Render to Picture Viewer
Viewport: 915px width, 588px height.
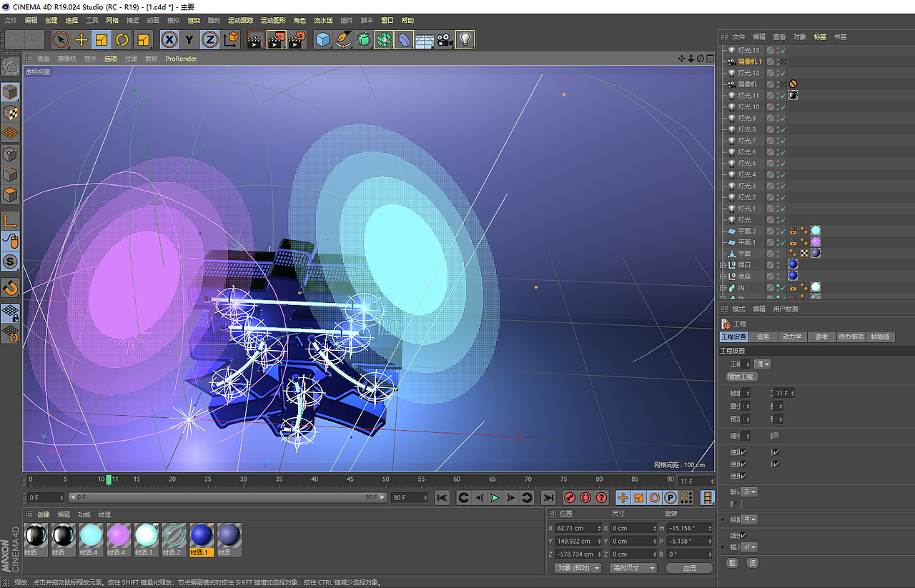point(276,40)
